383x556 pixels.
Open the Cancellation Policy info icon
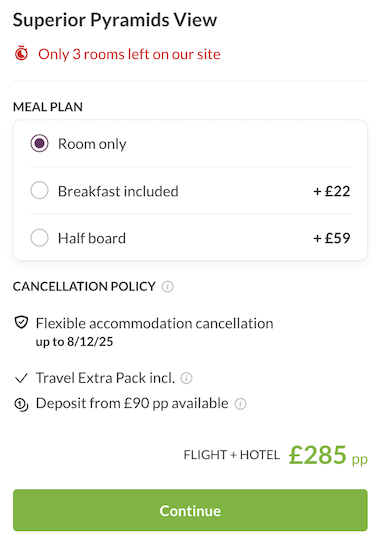click(x=168, y=287)
